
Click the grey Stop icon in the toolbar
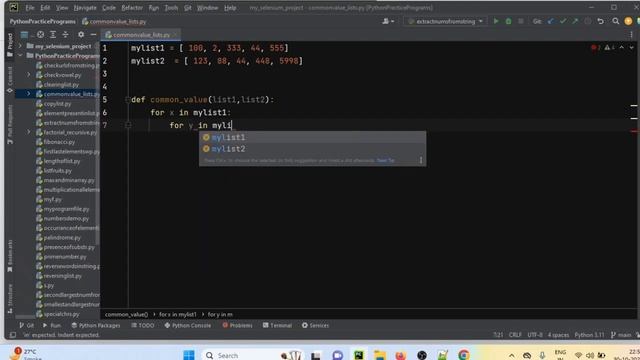click(x=520, y=21)
